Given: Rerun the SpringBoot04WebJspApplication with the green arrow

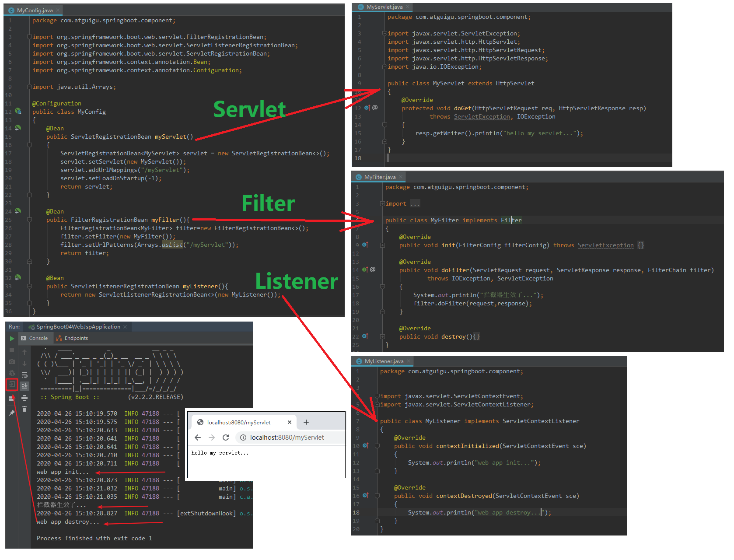Looking at the screenshot, I should (x=12, y=338).
